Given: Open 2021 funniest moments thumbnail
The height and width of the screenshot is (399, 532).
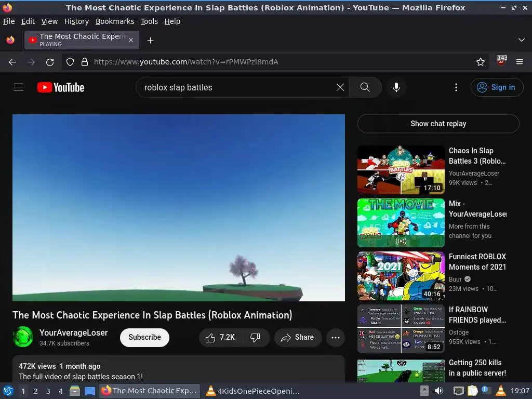Looking at the screenshot, I should click(x=401, y=276).
